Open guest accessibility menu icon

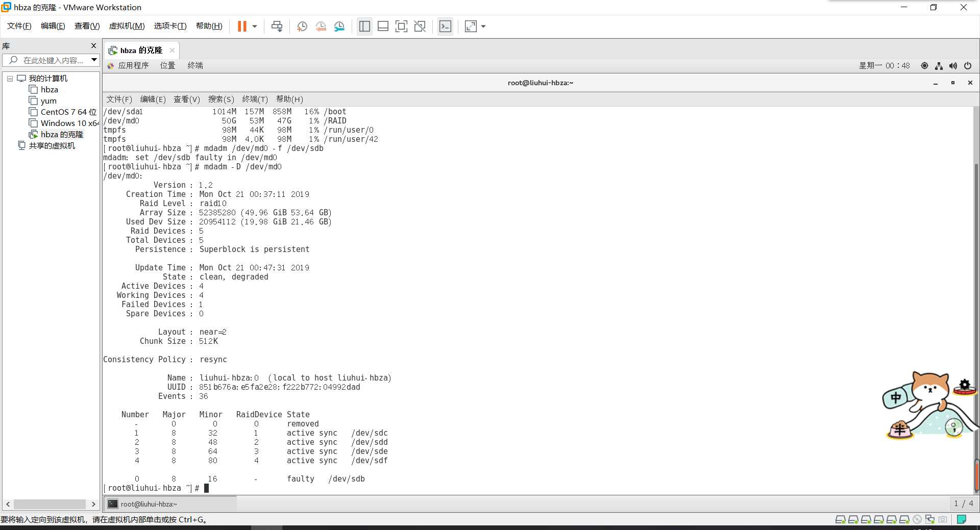[924, 65]
